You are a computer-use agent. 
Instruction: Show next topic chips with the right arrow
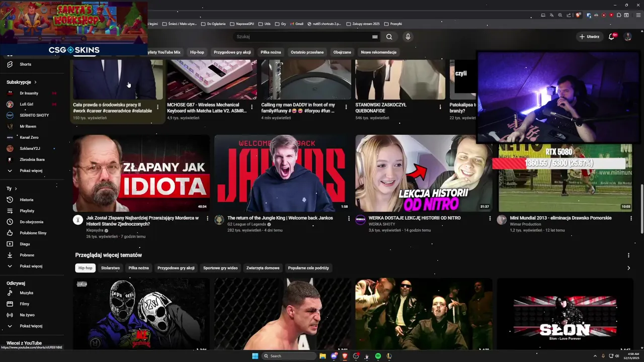click(x=628, y=268)
